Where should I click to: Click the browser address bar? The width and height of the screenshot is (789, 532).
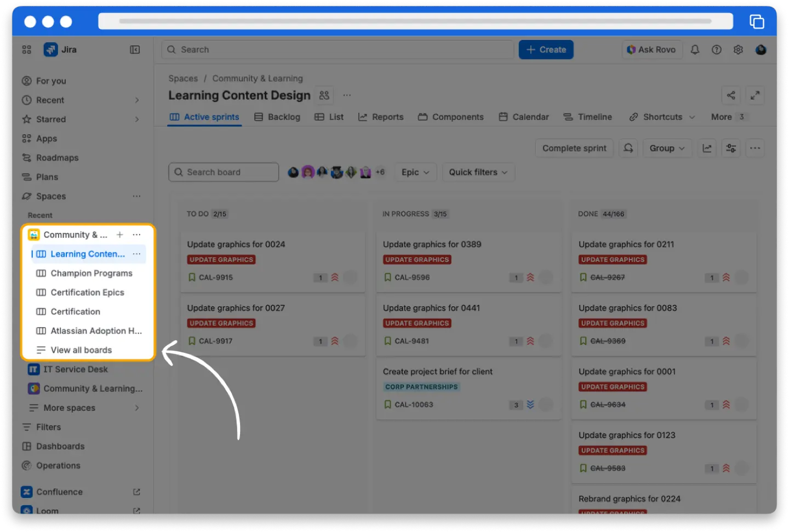point(415,21)
